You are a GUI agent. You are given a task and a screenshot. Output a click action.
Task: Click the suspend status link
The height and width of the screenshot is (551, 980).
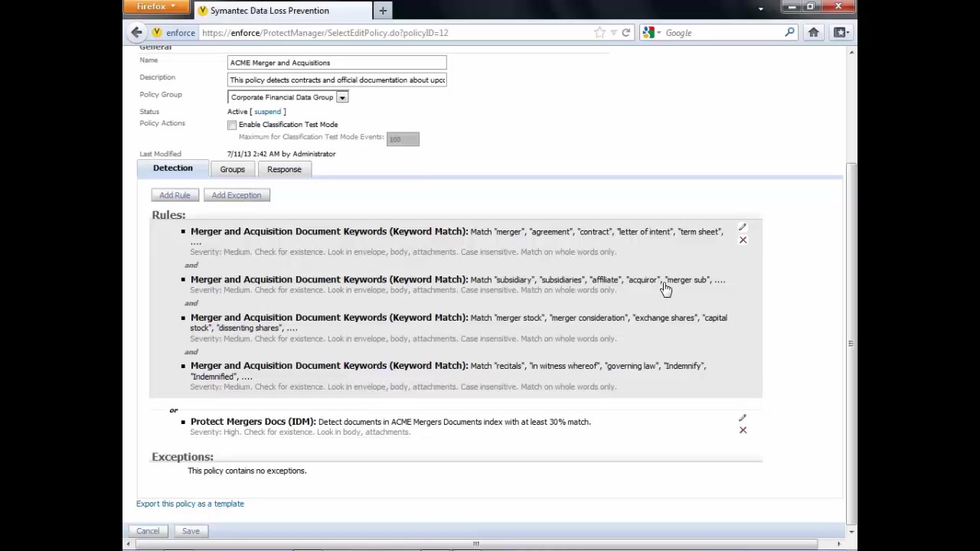coord(267,112)
